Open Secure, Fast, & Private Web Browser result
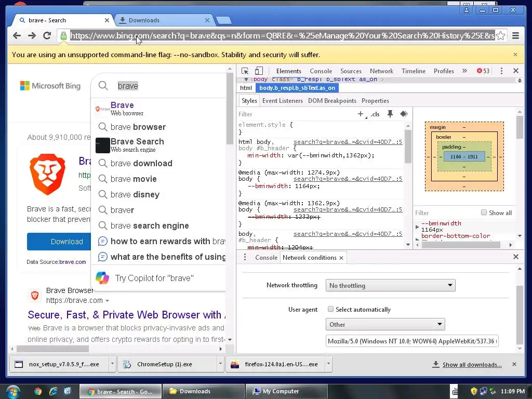Screen dimensions: 532x399 click(x=127, y=315)
